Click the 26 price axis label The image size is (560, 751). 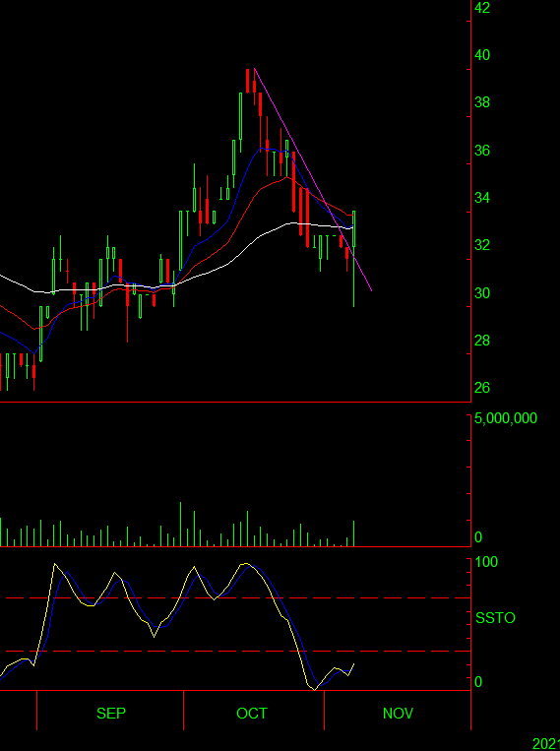point(482,388)
